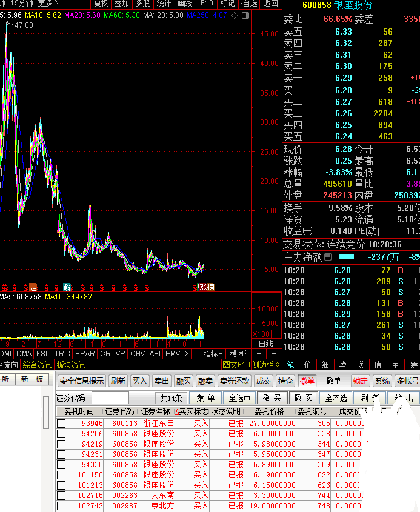Tick the checkbox for the 6.15 银座股份 order
The image size is (420, 512).
click(x=61, y=485)
